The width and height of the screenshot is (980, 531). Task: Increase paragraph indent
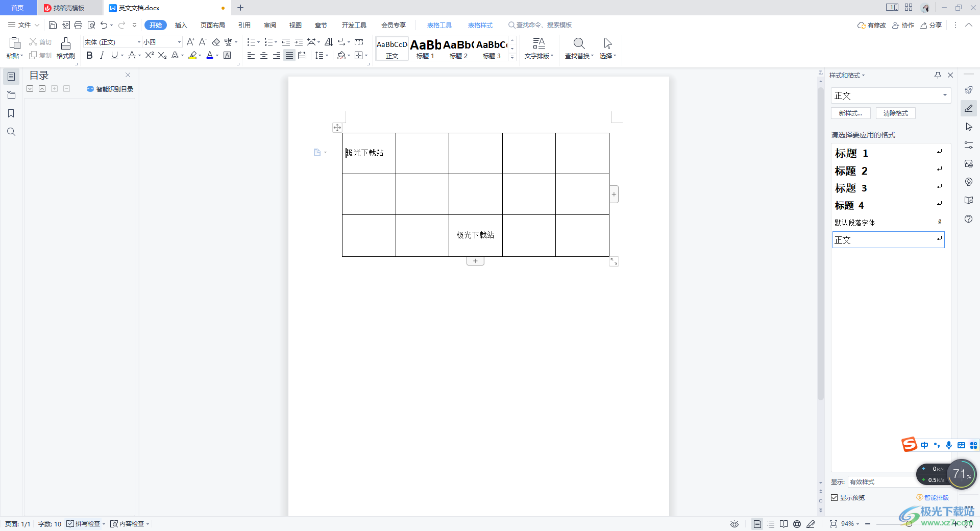tap(299, 42)
